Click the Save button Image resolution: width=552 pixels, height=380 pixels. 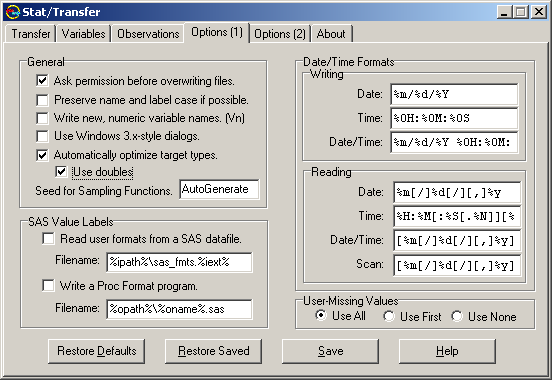[330, 351]
